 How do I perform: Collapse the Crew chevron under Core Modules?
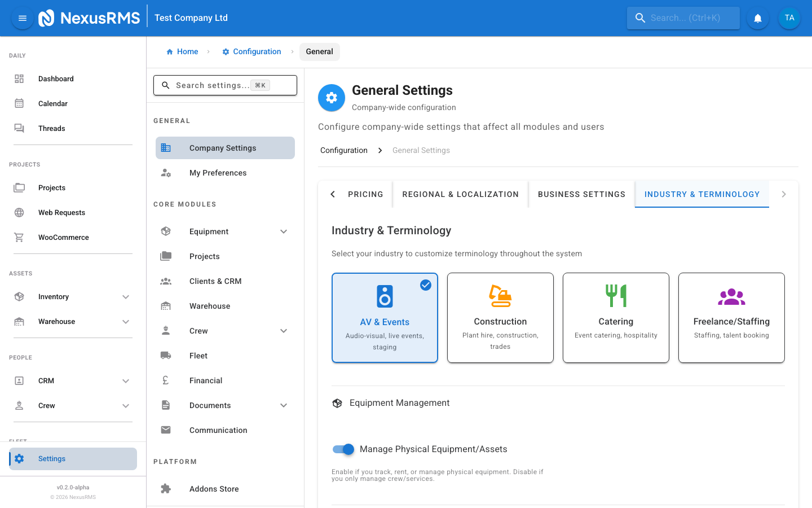[283, 330]
